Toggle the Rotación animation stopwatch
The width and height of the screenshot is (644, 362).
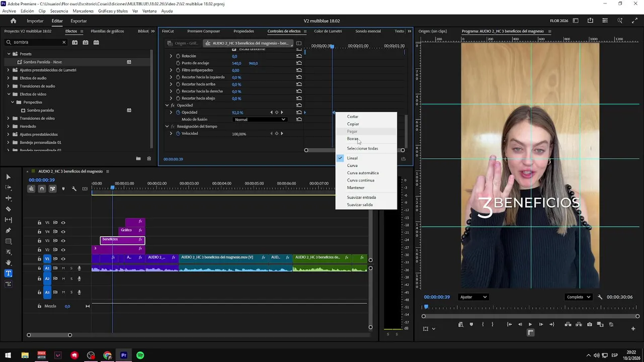click(178, 56)
